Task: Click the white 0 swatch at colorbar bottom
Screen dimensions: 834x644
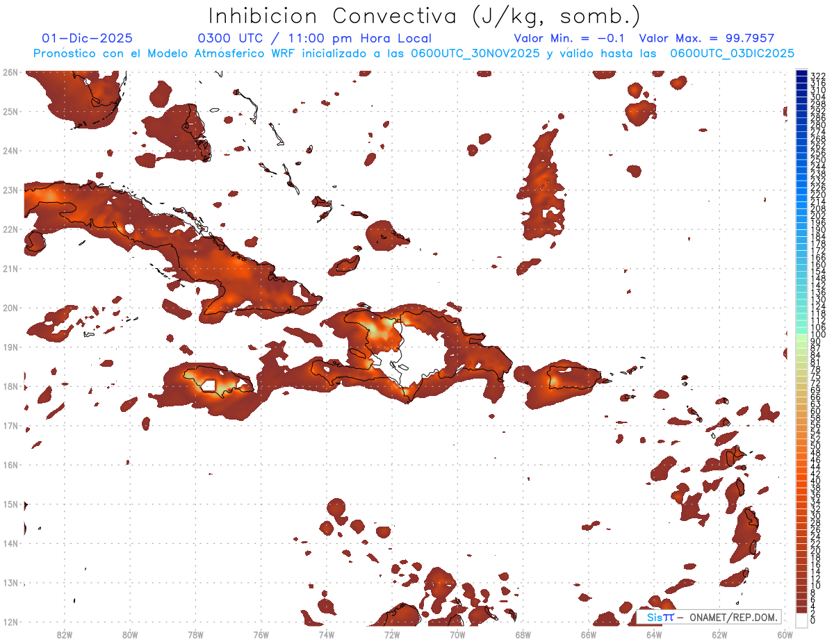Action: click(x=801, y=620)
